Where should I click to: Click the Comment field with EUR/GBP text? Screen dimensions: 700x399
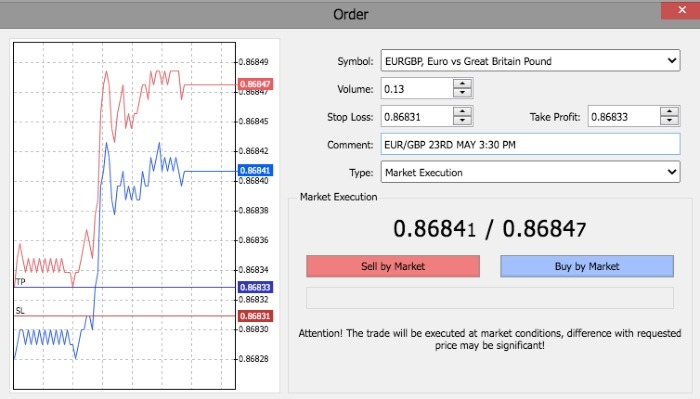[x=530, y=144]
